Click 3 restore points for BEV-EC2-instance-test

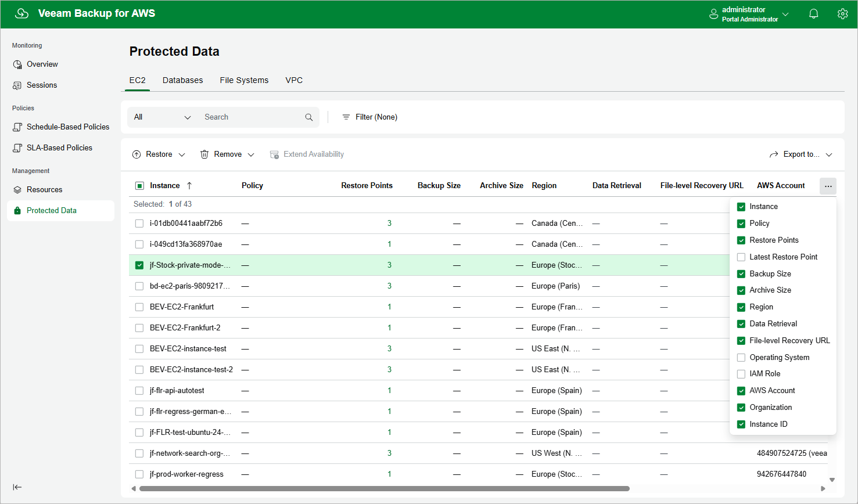tap(389, 349)
